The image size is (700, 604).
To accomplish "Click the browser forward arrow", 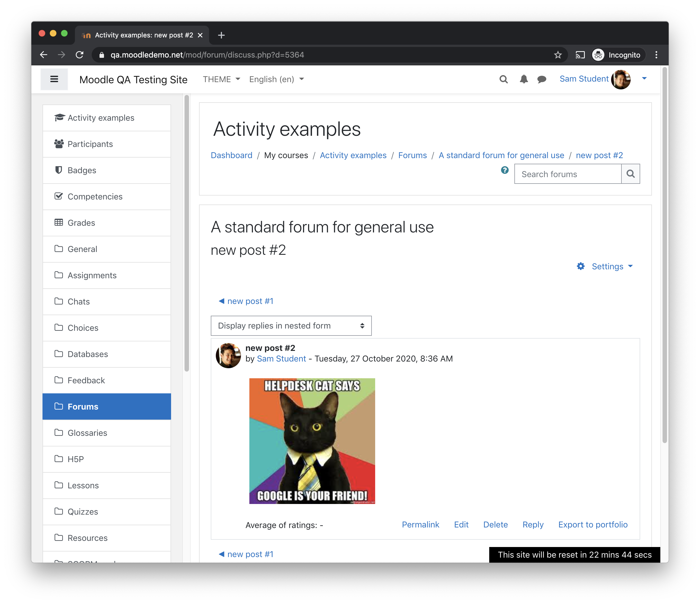I will (62, 55).
